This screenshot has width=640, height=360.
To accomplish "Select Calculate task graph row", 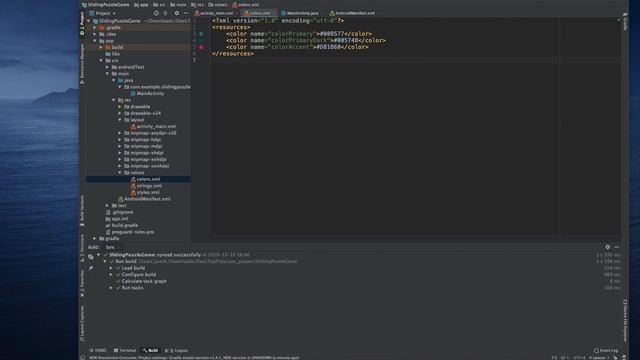I will (144, 281).
